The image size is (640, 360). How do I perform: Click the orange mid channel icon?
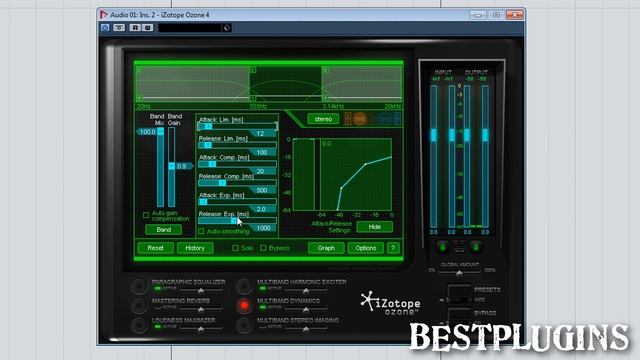[360, 119]
